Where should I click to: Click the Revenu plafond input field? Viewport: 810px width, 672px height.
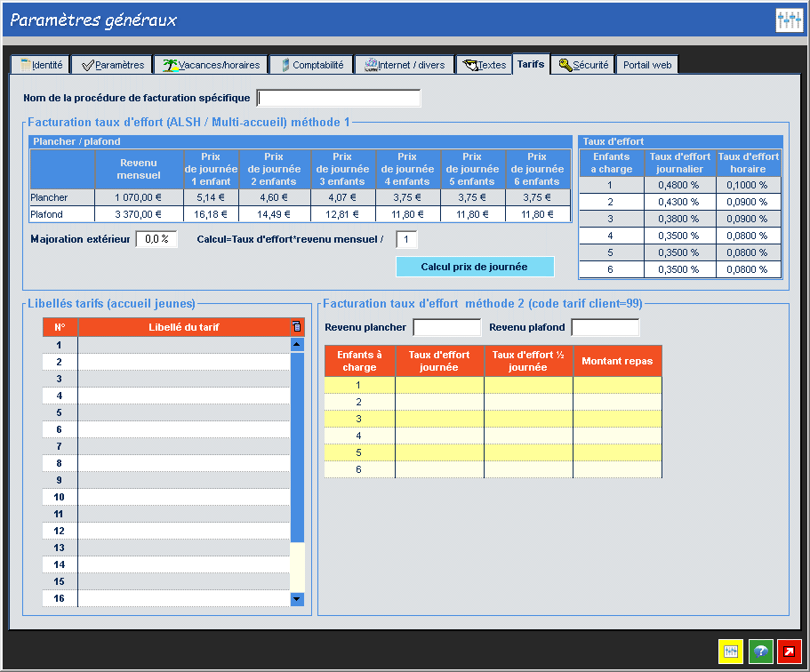(605, 328)
